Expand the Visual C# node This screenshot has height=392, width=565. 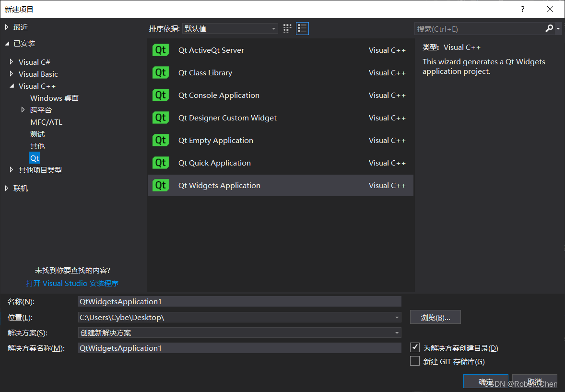(12, 62)
